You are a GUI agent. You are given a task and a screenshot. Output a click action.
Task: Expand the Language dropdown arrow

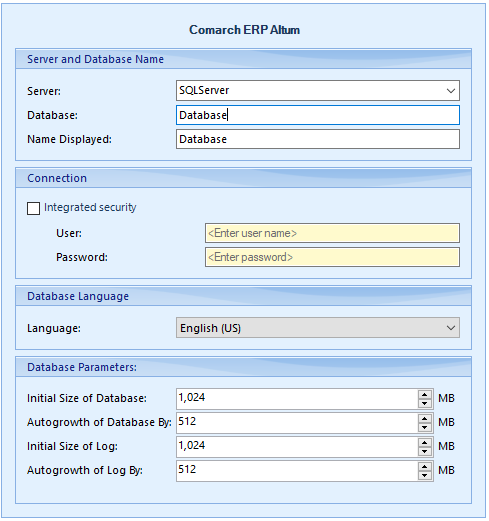pos(451,328)
